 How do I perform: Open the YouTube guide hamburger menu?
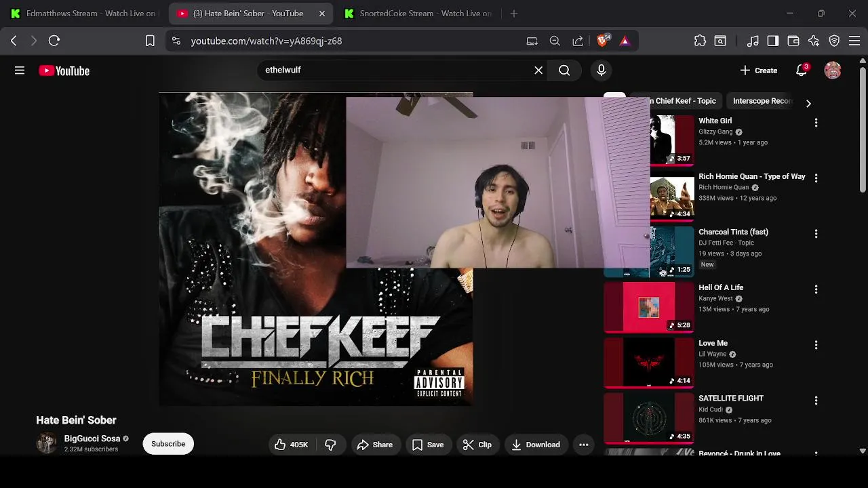20,70
